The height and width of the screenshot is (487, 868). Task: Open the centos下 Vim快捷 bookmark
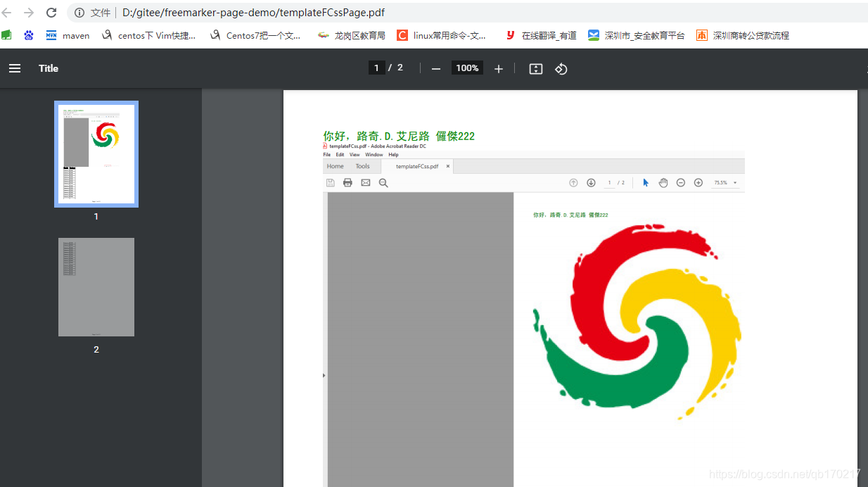click(x=148, y=35)
